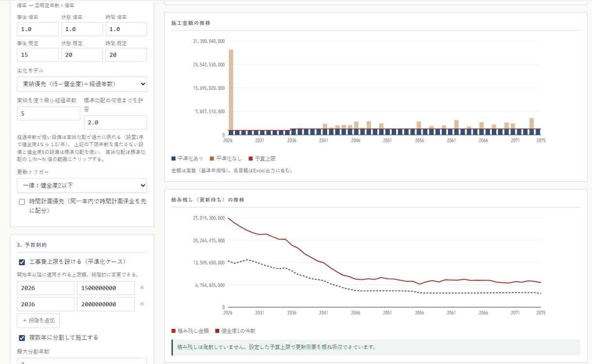Image resolution: width=592 pixels, height=364 pixels.
Task: Click the 31,390,040,000 axis label
Action: (x=209, y=41)
